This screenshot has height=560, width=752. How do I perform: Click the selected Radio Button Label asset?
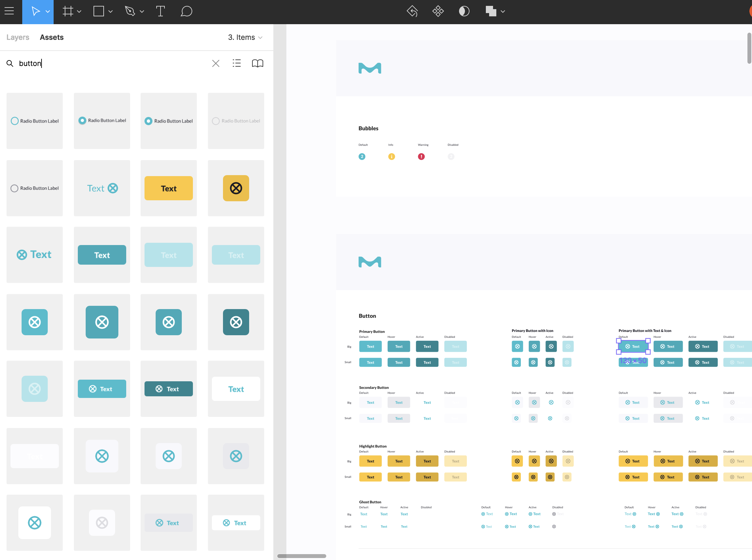[x=169, y=121]
